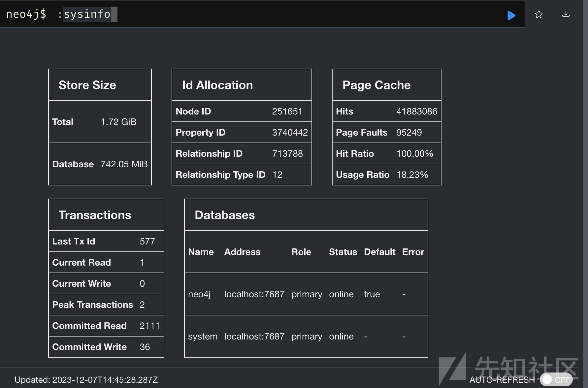Click the Property ID value 3740442
This screenshot has width=588, height=388.
point(290,133)
